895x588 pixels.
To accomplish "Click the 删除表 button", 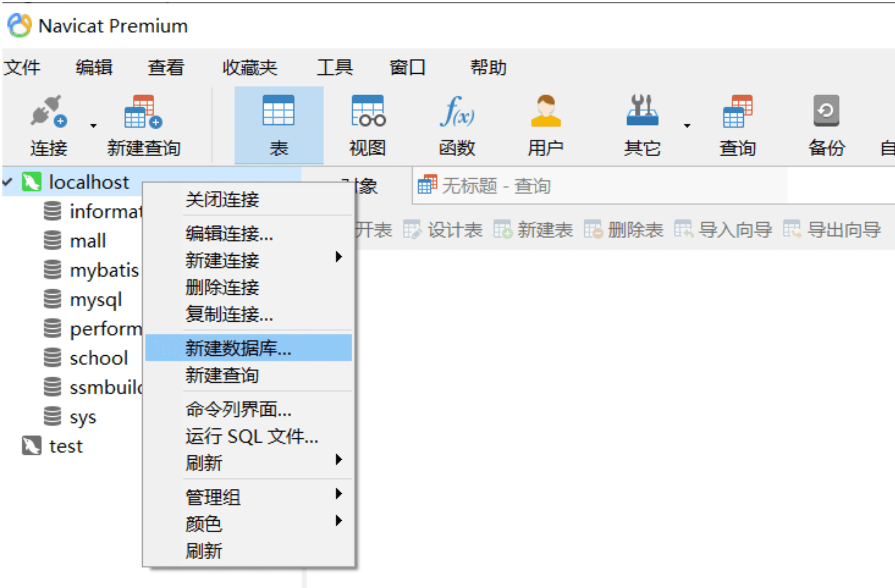I will [x=623, y=229].
